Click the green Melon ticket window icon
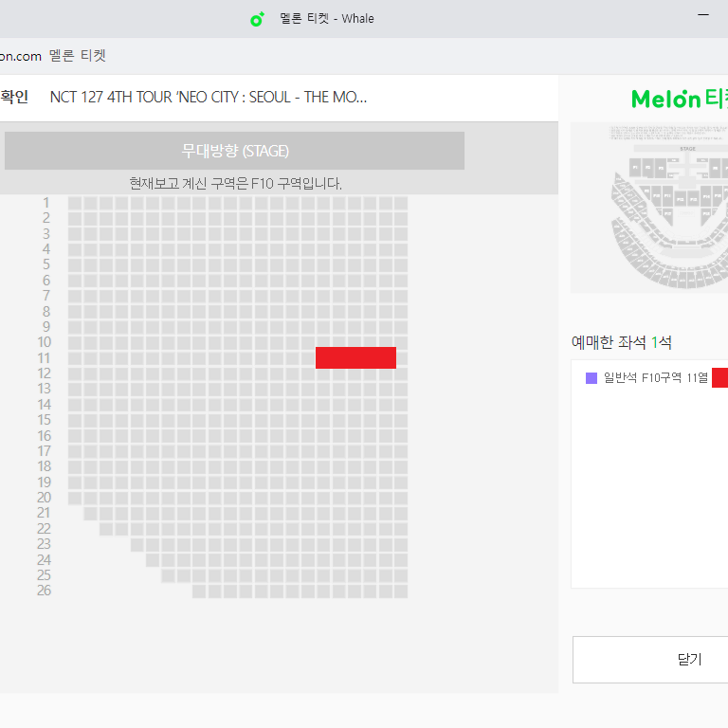Viewport: 728px width, 728px height. coord(257,19)
